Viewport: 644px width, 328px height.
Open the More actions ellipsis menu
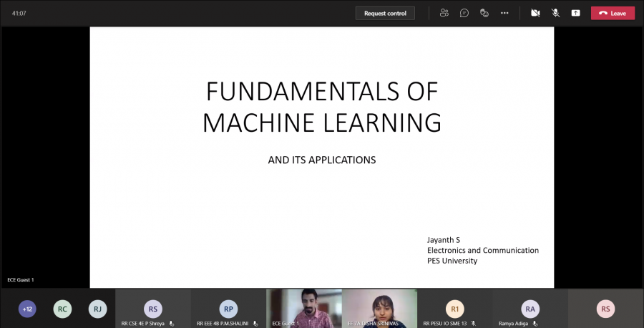click(504, 13)
